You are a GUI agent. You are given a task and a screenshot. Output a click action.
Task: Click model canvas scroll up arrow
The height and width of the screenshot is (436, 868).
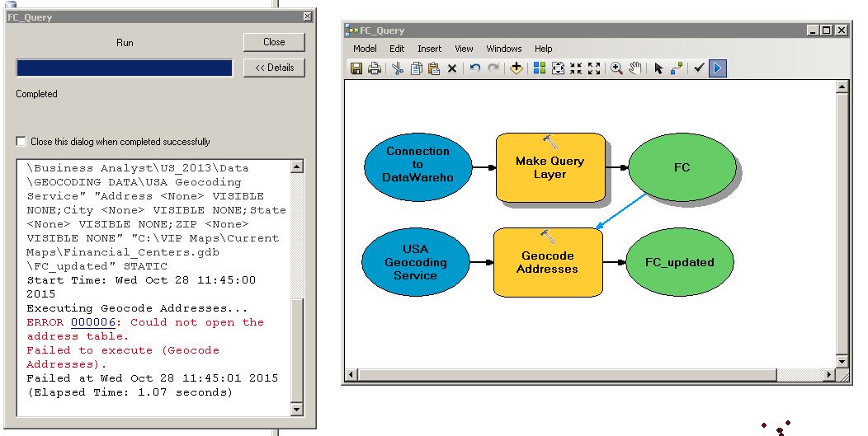point(842,87)
